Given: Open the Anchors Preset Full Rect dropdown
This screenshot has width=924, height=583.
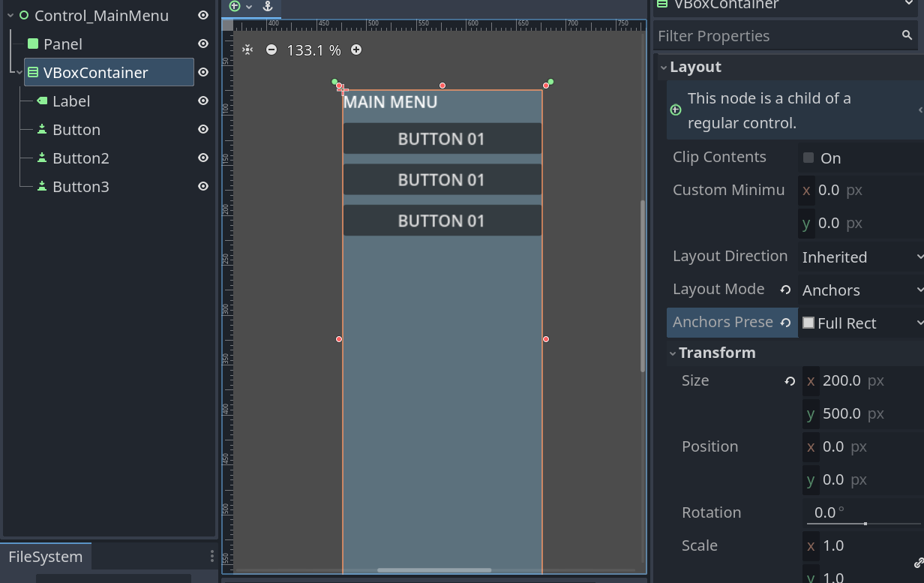Looking at the screenshot, I should tap(861, 323).
